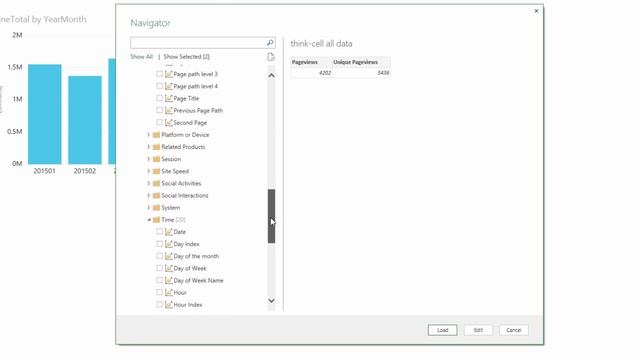Viewport: 640px width, 360px height.
Task: Check the Day Index checkbox
Action: 160,244
